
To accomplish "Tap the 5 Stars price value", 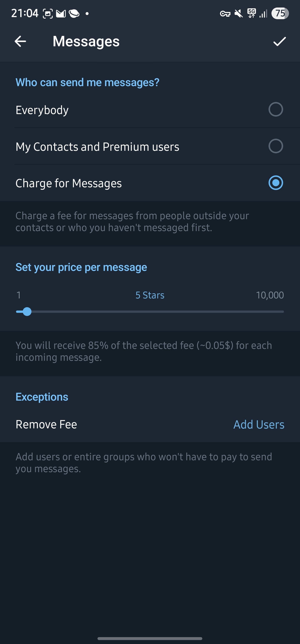I will click(150, 295).
